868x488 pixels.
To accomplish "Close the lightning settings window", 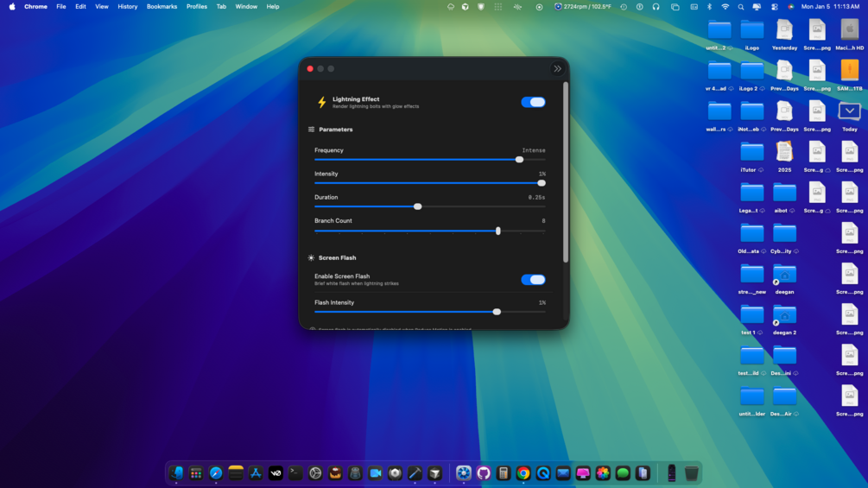I will 310,68.
